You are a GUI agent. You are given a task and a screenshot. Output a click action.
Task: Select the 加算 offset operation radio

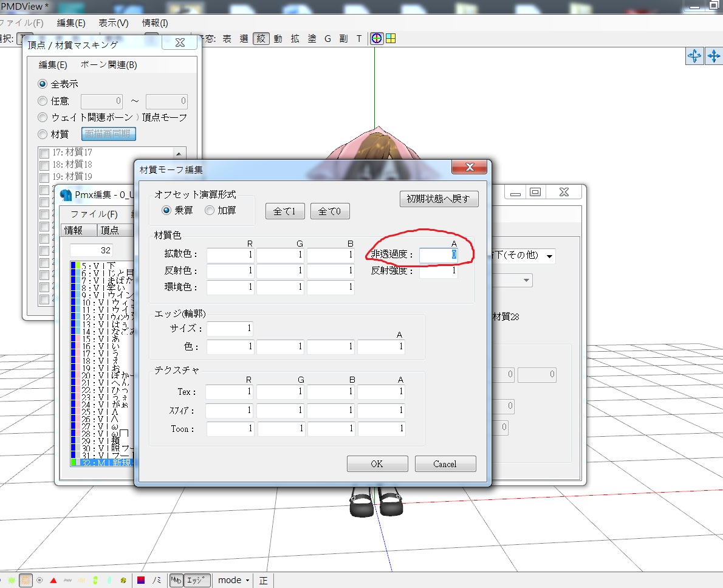(210, 210)
